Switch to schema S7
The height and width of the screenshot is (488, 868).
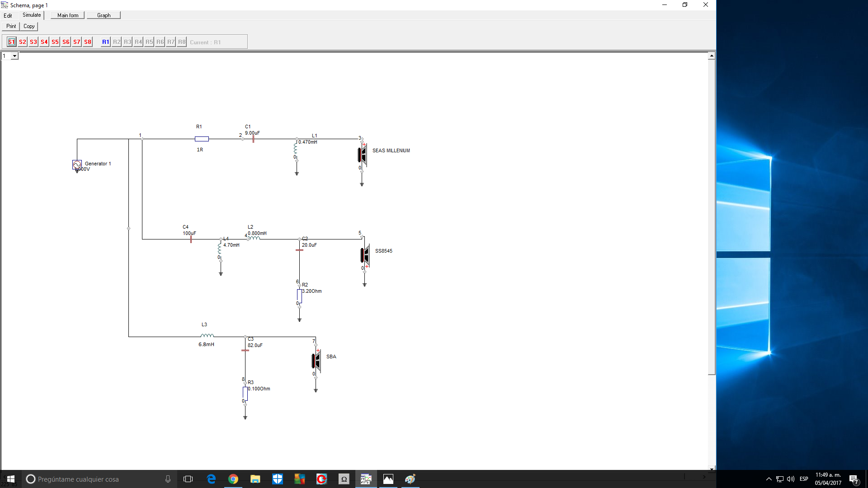point(77,42)
